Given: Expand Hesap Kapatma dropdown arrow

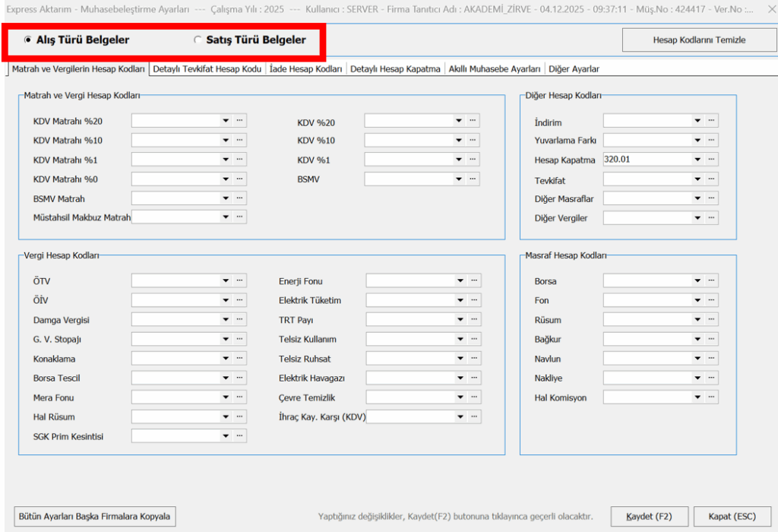Looking at the screenshot, I should [697, 160].
